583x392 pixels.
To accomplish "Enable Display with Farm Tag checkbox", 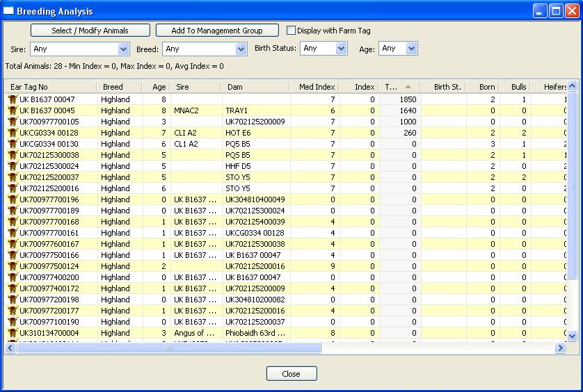I will point(291,31).
